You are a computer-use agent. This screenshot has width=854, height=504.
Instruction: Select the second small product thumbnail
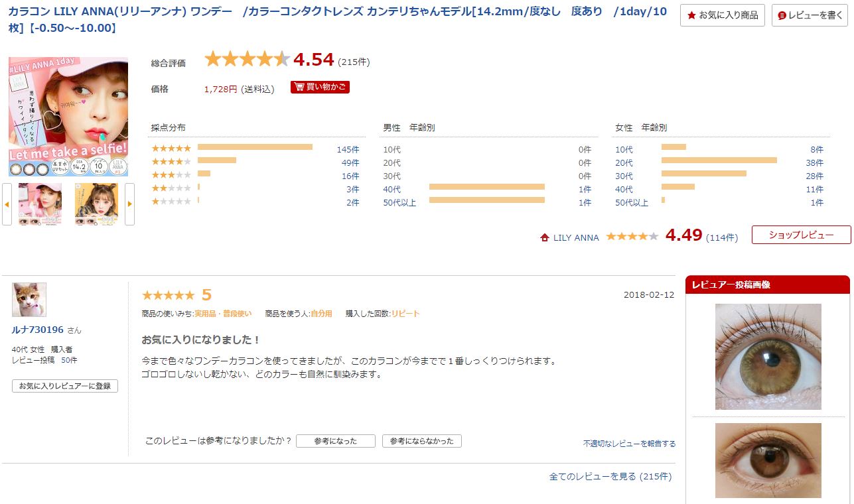96,204
